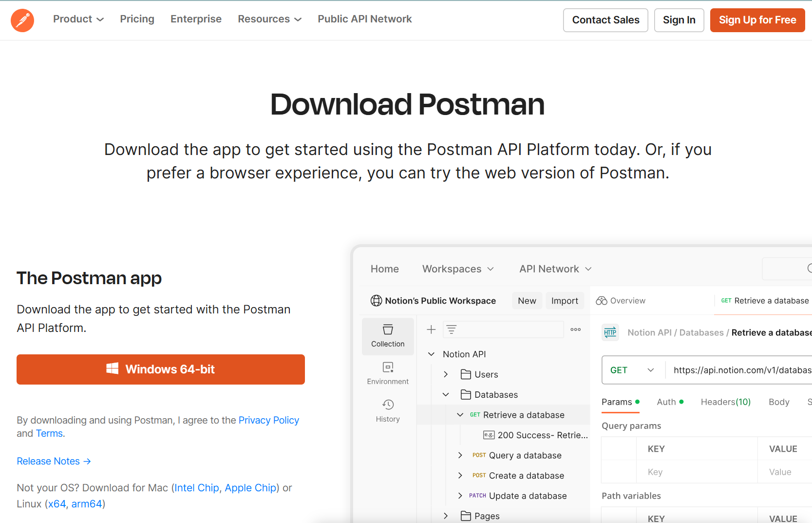This screenshot has height=523, width=812.
Task: Download Linux x64 version
Action: pos(57,504)
